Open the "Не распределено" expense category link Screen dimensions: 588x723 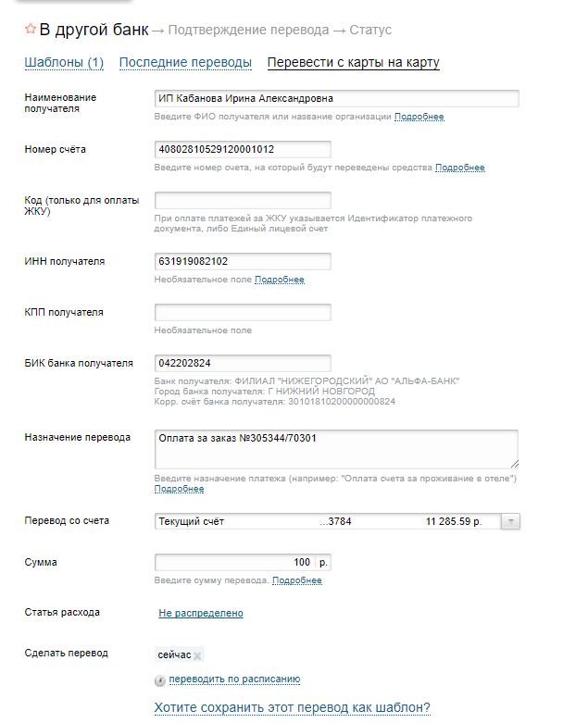tap(201, 613)
